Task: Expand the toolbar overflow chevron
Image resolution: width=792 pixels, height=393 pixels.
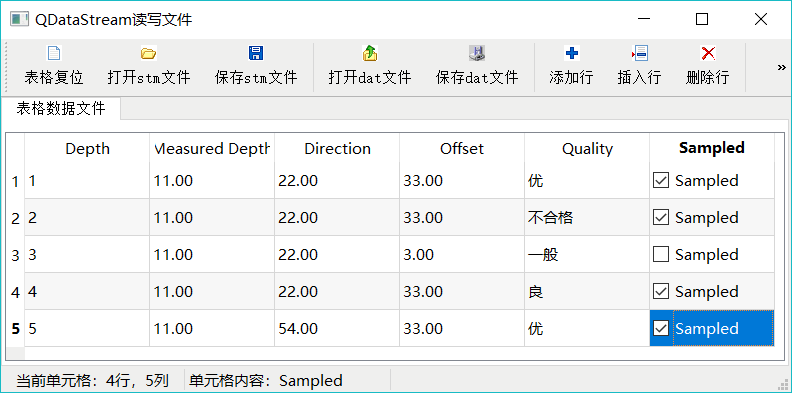Action: click(x=781, y=67)
